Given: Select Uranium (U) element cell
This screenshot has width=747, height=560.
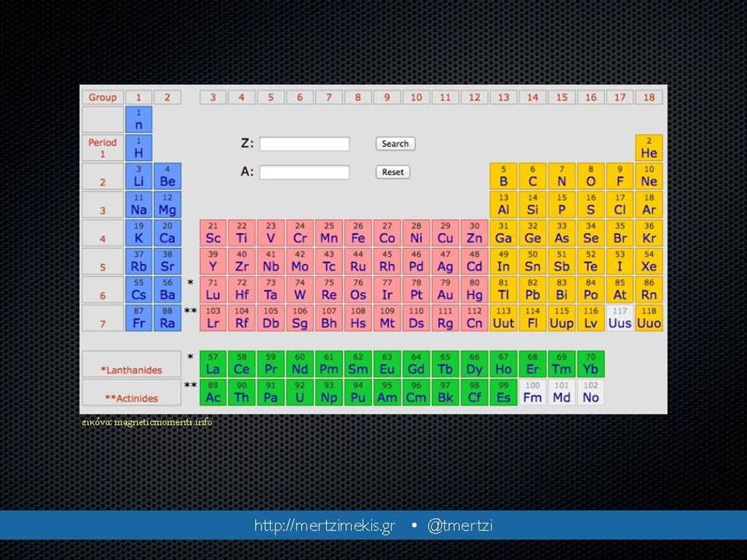Looking at the screenshot, I should tap(300, 392).
